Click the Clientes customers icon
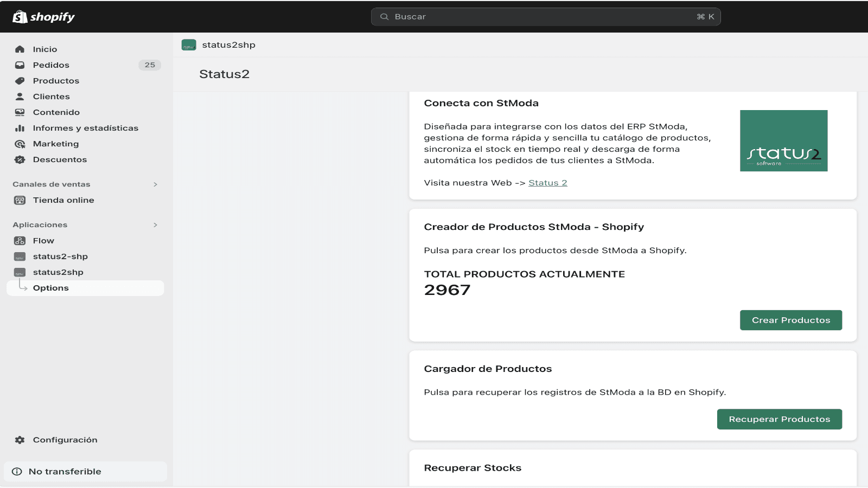 coord(20,97)
